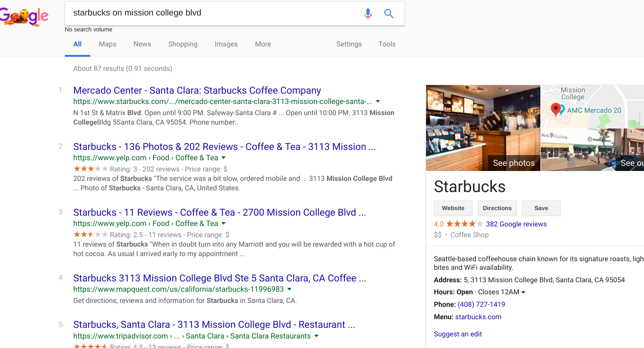Click the '$$ · Coffee Shop' text
This screenshot has width=644, height=348.
pos(461,235)
